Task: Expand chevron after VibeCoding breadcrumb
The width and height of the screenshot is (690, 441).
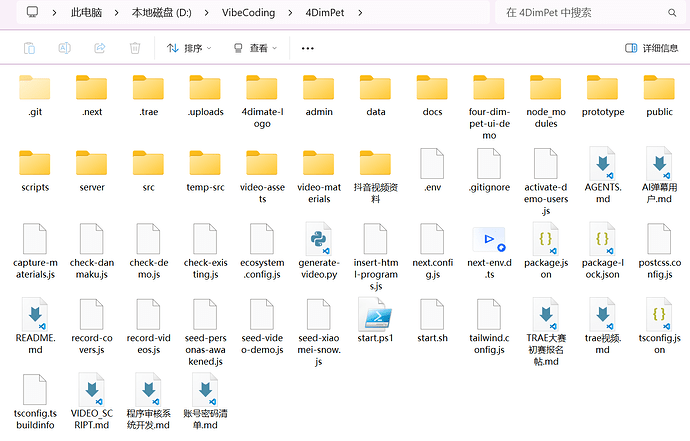Action: pyautogui.click(x=290, y=12)
